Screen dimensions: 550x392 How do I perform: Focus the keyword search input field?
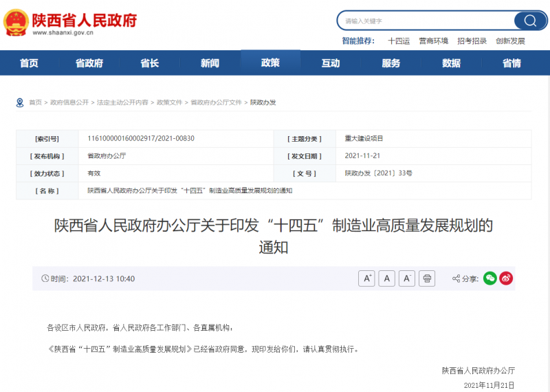pos(426,21)
